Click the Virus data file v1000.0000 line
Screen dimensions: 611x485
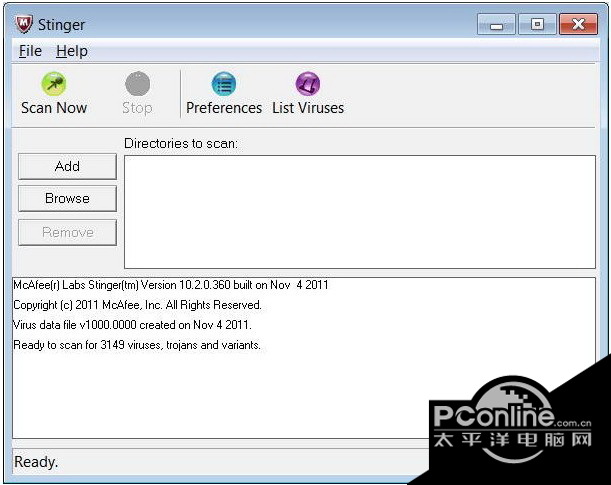132,325
